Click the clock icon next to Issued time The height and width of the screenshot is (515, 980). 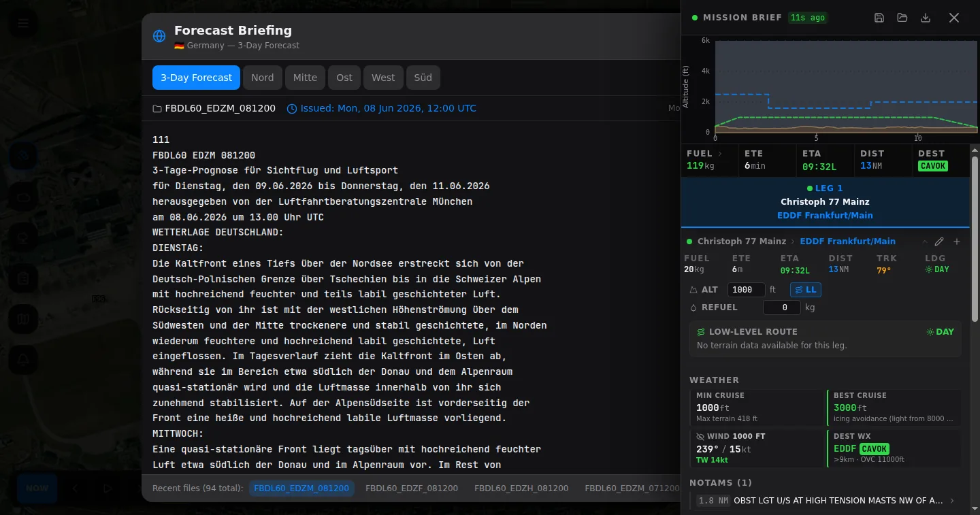click(292, 109)
